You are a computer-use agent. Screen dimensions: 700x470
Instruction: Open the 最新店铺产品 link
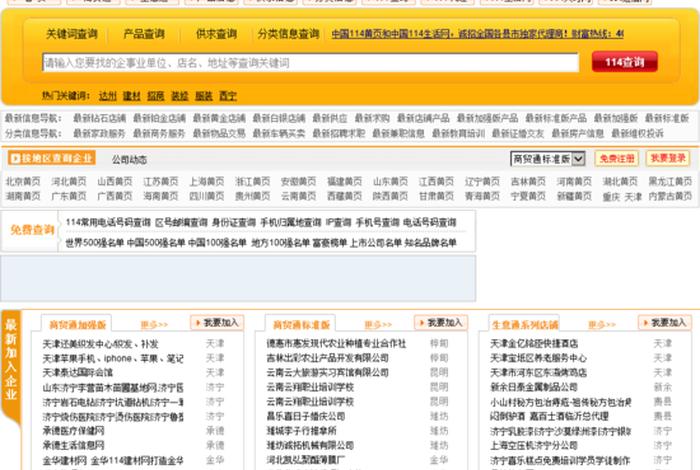click(x=423, y=118)
